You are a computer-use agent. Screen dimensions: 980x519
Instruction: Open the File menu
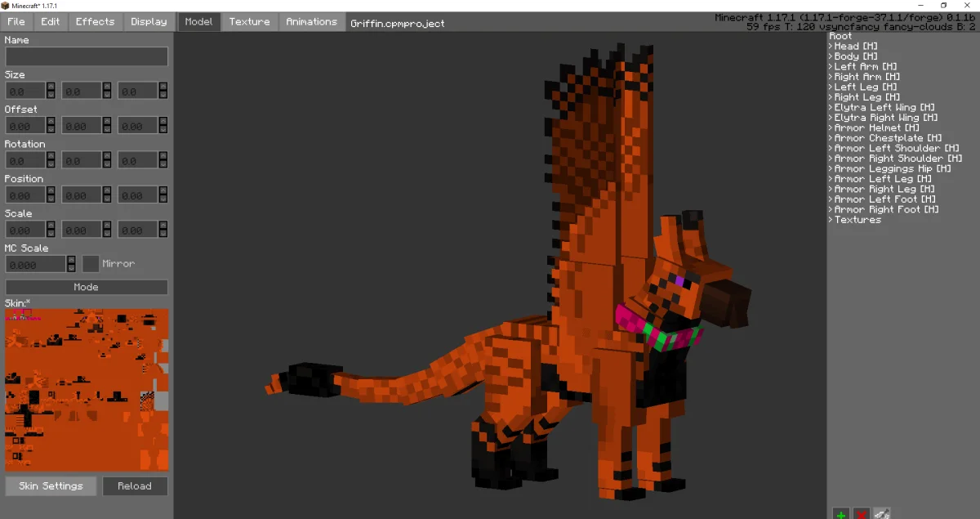tap(16, 21)
